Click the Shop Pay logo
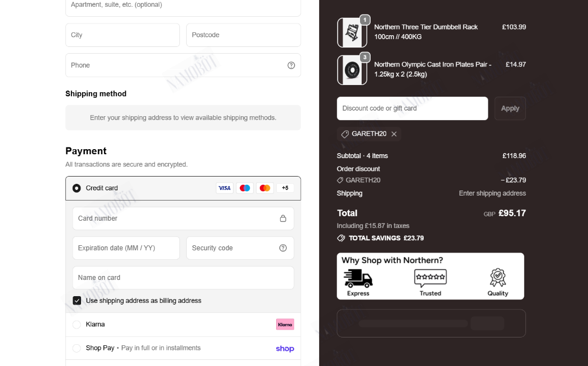The height and width of the screenshot is (366, 588). coord(285,348)
